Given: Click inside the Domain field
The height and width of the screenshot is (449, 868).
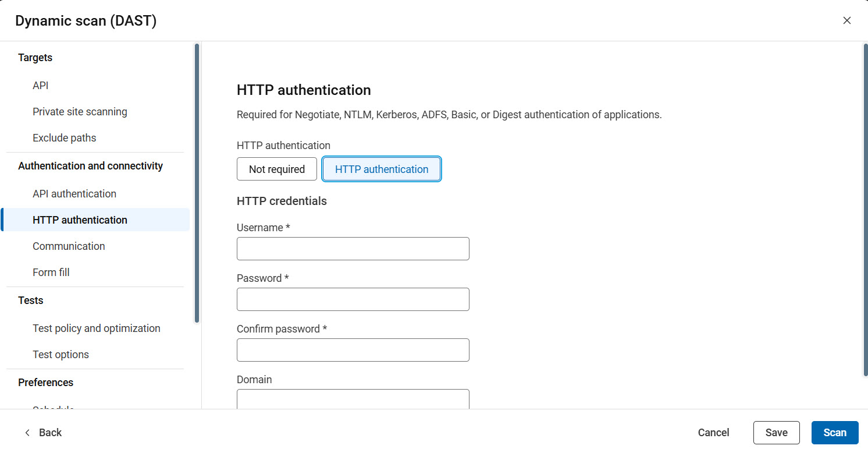Looking at the screenshot, I should [x=353, y=399].
